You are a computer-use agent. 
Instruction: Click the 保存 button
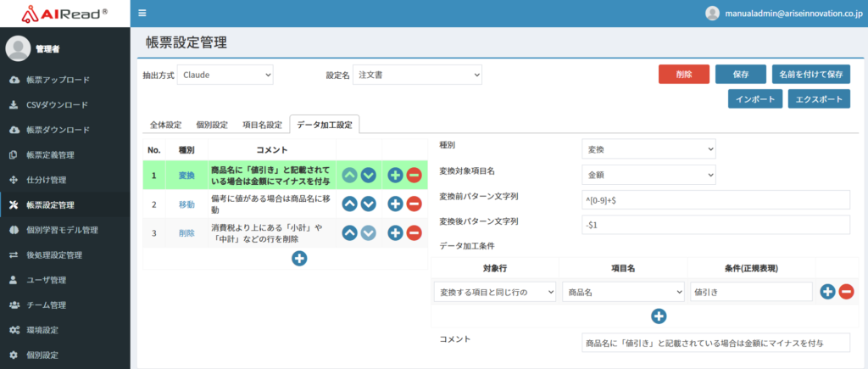(x=741, y=75)
